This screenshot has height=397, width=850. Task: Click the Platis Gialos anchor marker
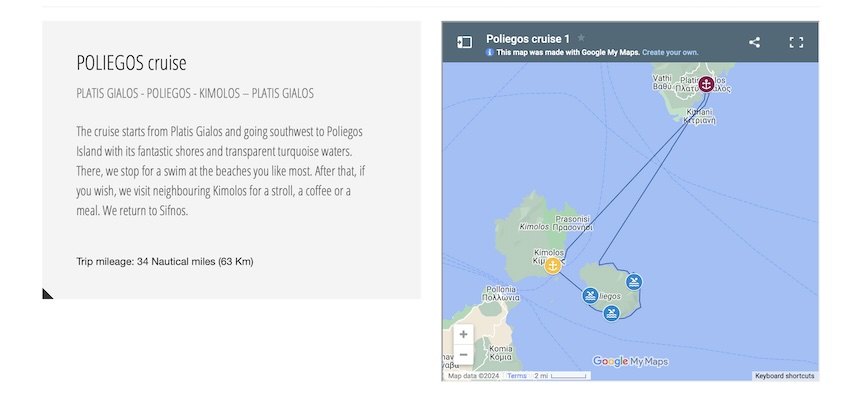[706, 84]
